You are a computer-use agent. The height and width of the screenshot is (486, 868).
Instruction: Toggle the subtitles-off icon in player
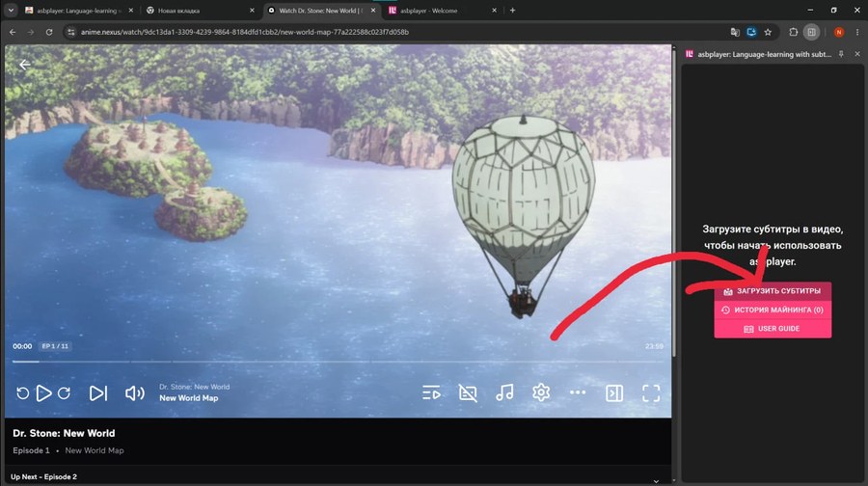tap(468, 393)
